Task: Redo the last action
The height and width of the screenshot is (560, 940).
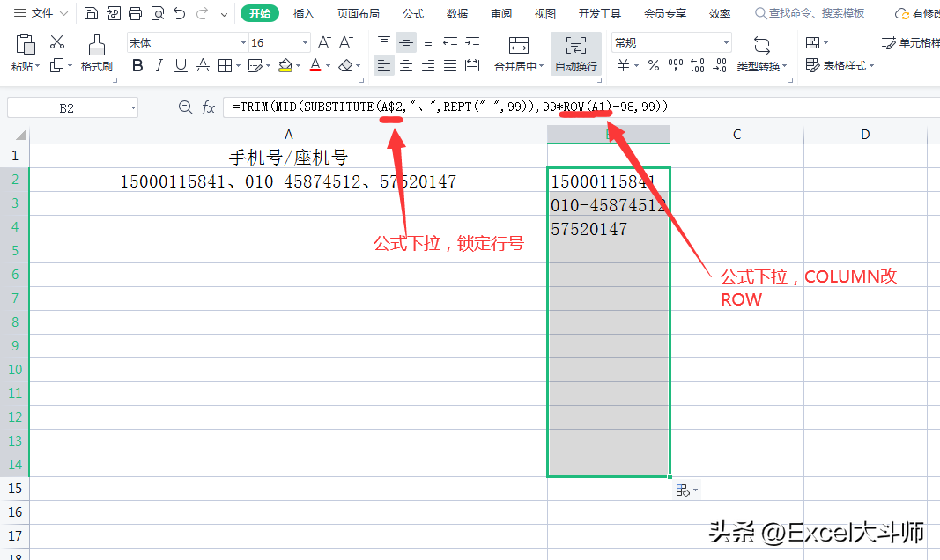Action: (202, 13)
